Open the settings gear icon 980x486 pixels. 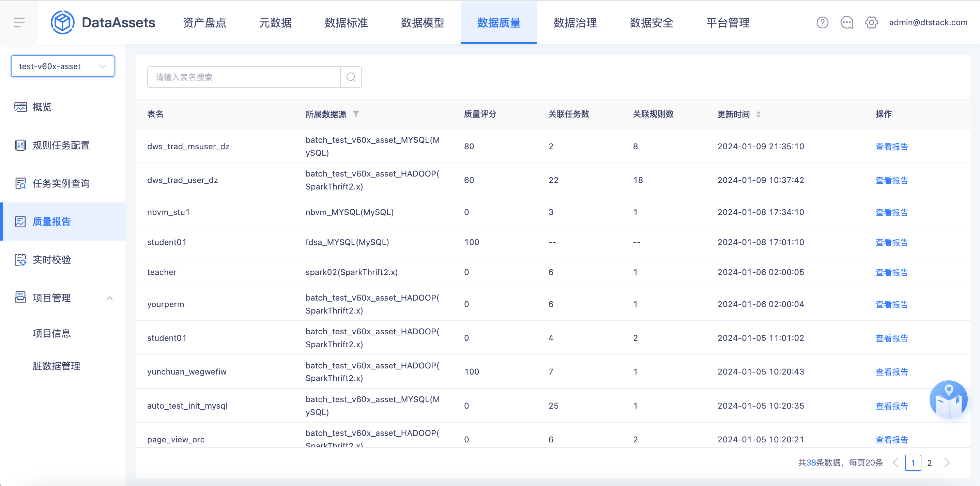[871, 22]
